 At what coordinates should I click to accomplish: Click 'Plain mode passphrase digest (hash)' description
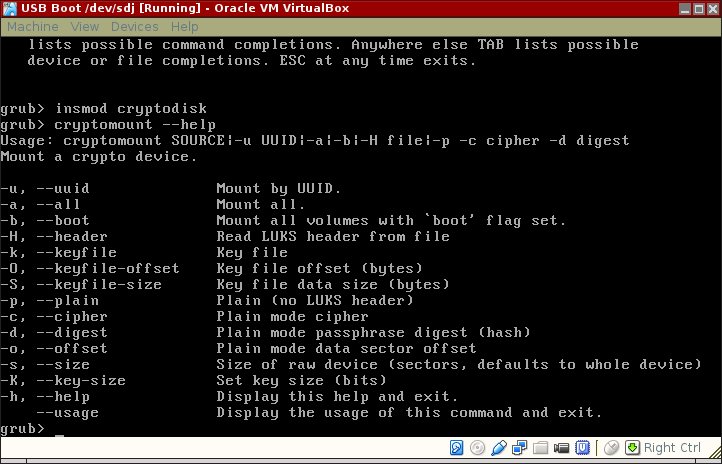373,332
